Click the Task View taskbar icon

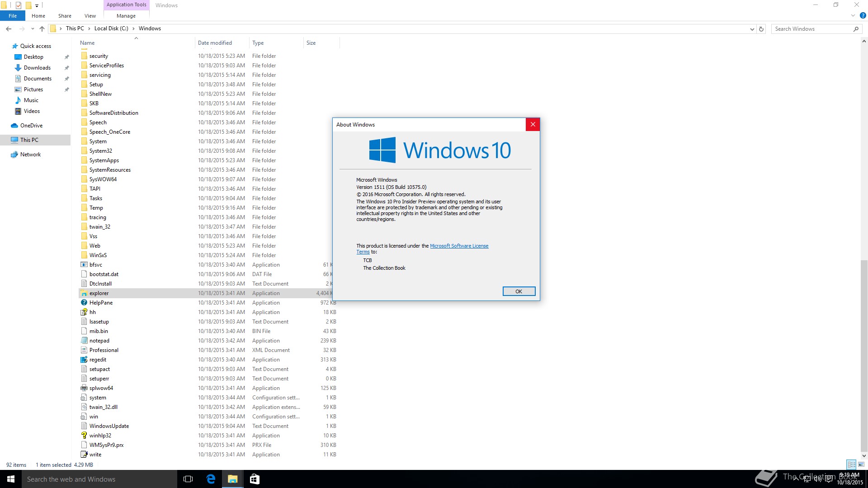coord(188,479)
